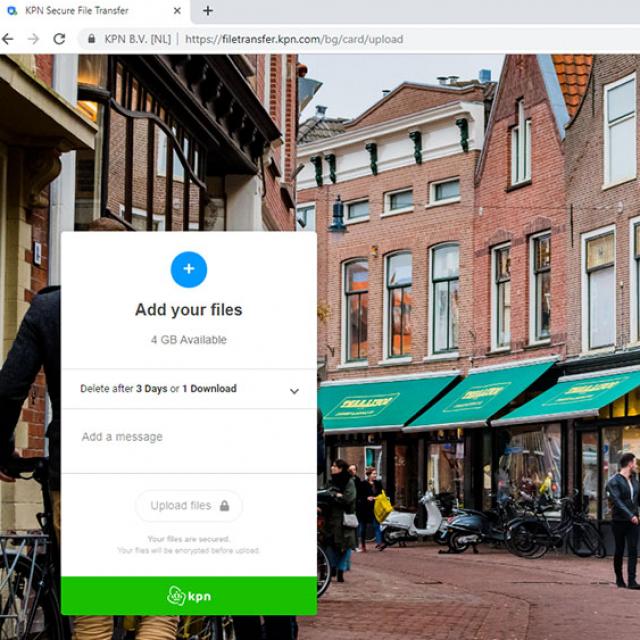Close the KPN Secure File Transfer tab
640x640 pixels.
tap(177, 11)
